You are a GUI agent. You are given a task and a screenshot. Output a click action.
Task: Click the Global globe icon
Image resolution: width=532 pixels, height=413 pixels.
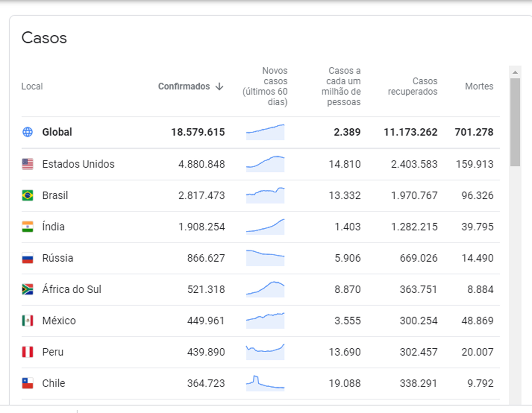[28, 132]
